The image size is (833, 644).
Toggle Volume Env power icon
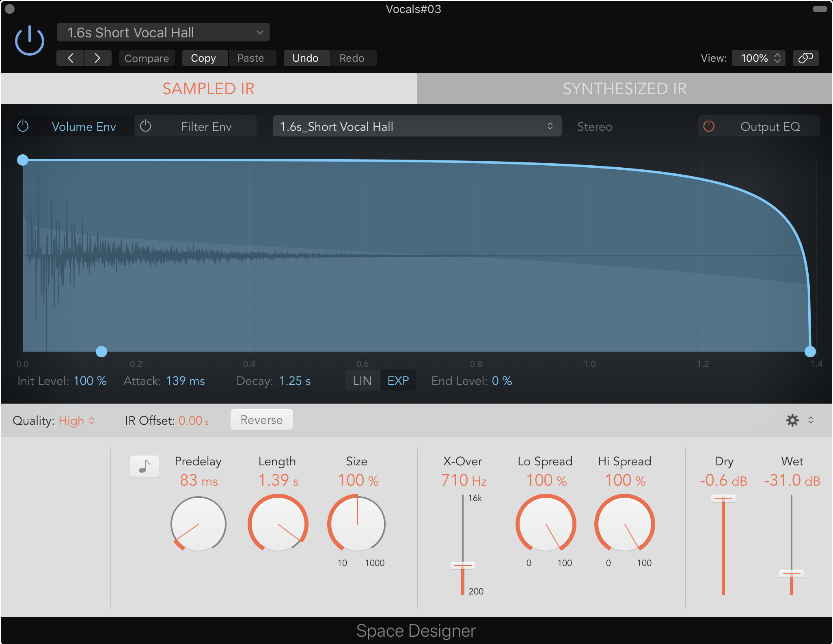[x=23, y=126]
